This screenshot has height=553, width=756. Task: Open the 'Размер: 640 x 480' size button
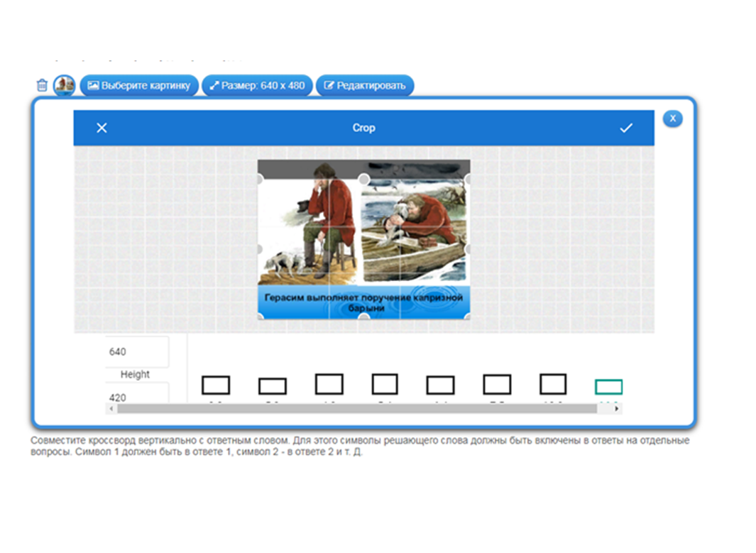(257, 85)
